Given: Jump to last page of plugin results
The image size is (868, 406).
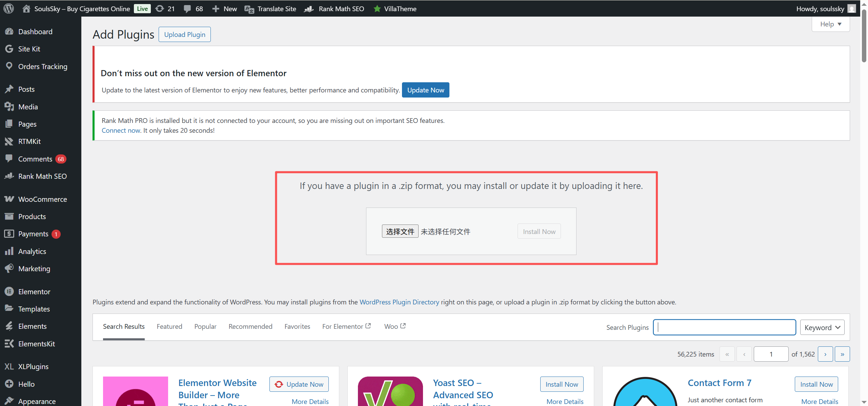Looking at the screenshot, I should click(x=842, y=354).
